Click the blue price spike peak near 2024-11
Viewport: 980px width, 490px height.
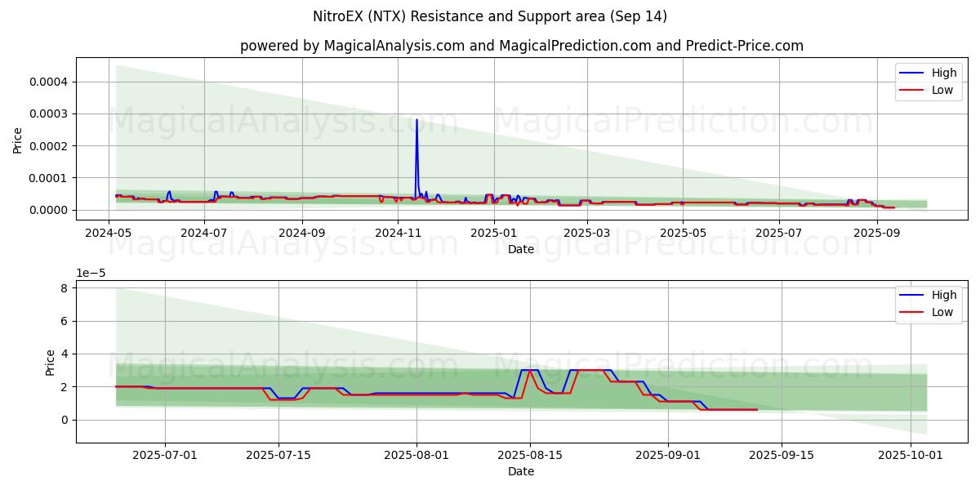click(x=416, y=120)
